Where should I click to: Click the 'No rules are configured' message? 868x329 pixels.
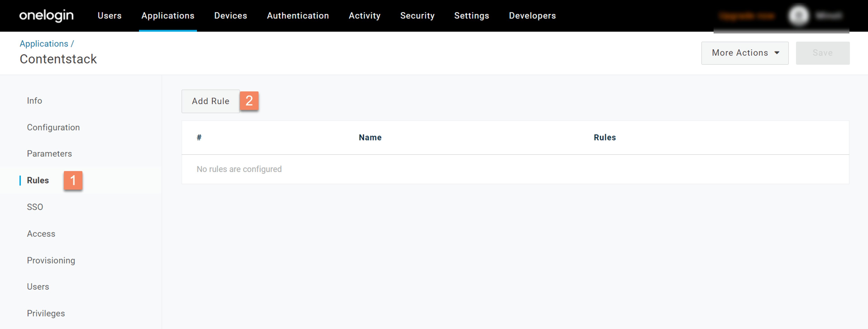click(239, 169)
